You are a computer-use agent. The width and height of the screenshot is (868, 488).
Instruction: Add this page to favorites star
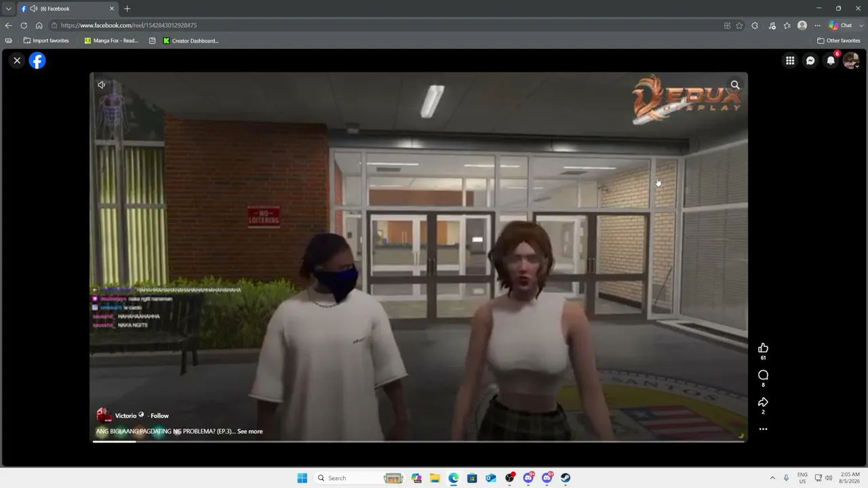(739, 25)
